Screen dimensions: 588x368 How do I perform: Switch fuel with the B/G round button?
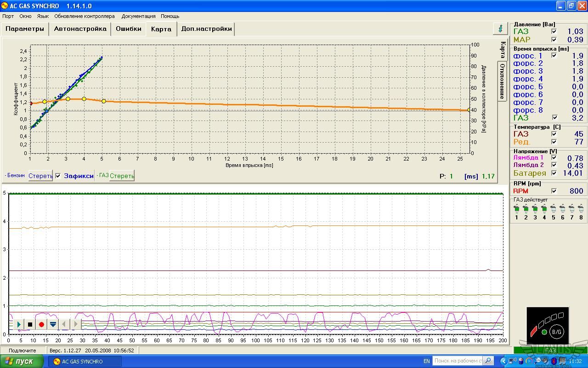click(x=556, y=331)
